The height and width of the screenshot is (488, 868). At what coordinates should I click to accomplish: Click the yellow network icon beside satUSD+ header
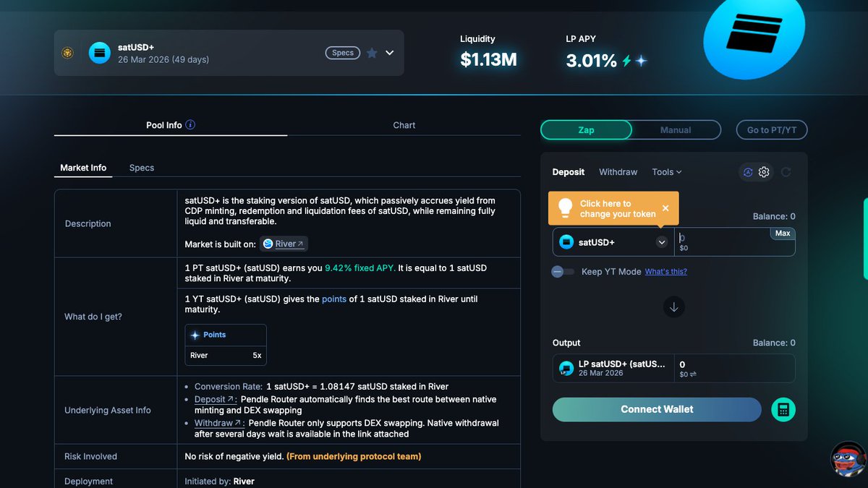click(67, 53)
